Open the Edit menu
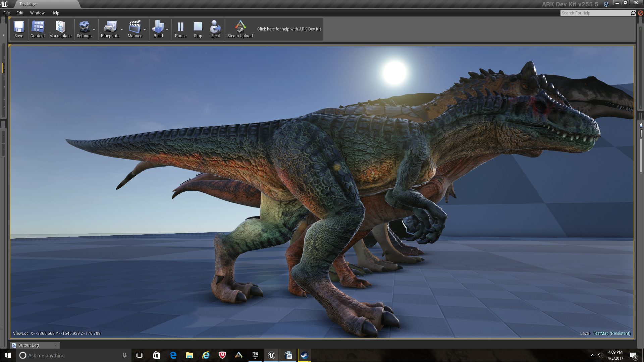Screen dimensions: 644x362 20,13
